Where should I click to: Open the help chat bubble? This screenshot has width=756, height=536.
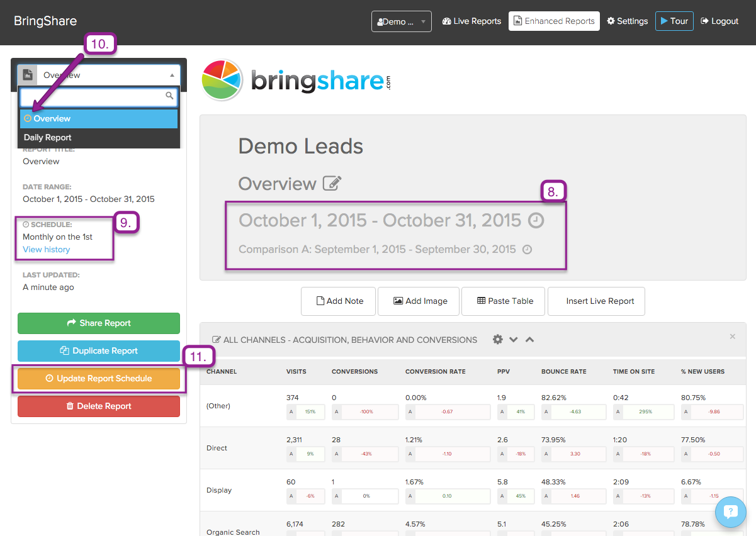click(730, 512)
